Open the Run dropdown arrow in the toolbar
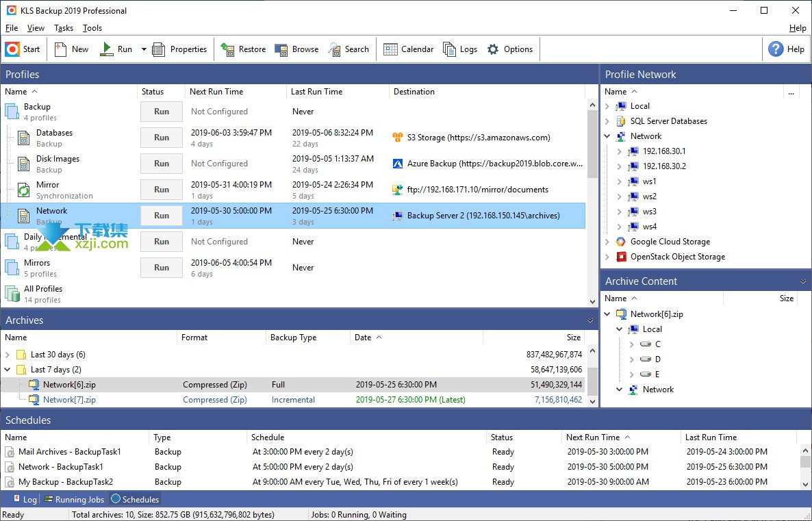The height and width of the screenshot is (521, 812). point(144,49)
